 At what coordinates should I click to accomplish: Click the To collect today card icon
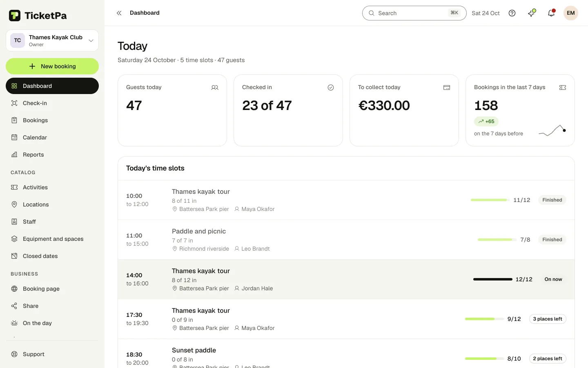(447, 88)
